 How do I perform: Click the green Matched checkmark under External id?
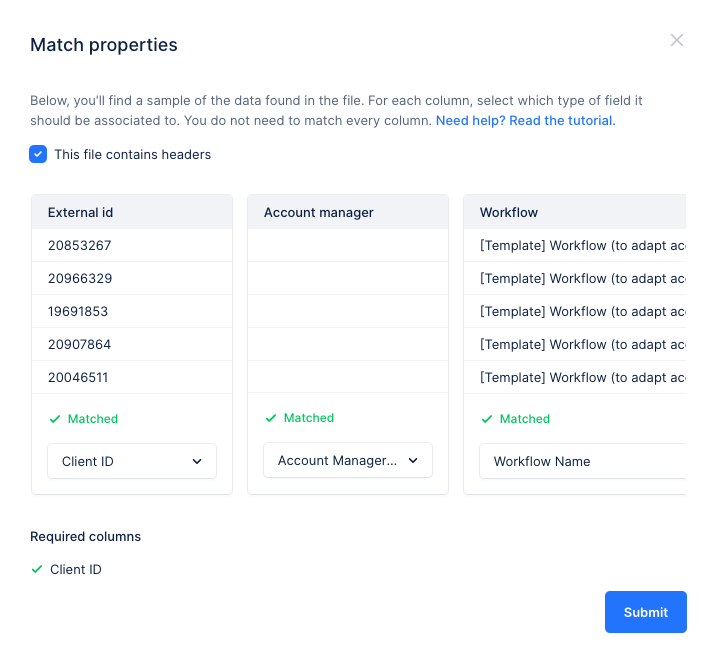[x=54, y=419]
